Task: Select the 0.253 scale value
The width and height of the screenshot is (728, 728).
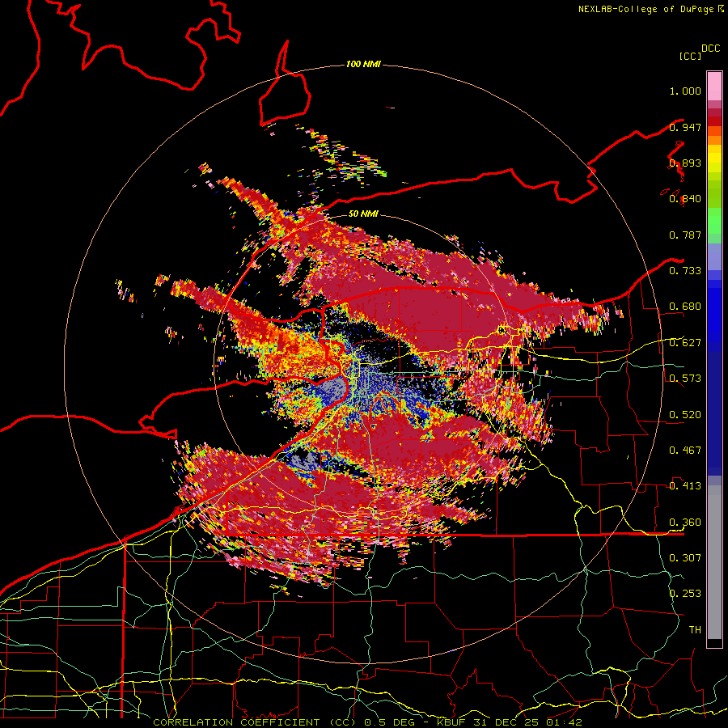Action: click(685, 594)
